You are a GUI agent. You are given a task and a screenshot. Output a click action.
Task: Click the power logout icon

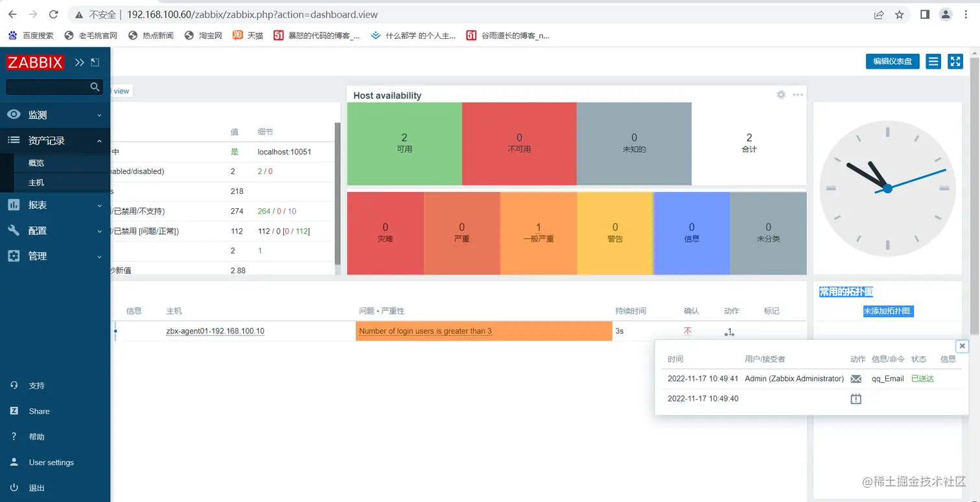point(14,488)
